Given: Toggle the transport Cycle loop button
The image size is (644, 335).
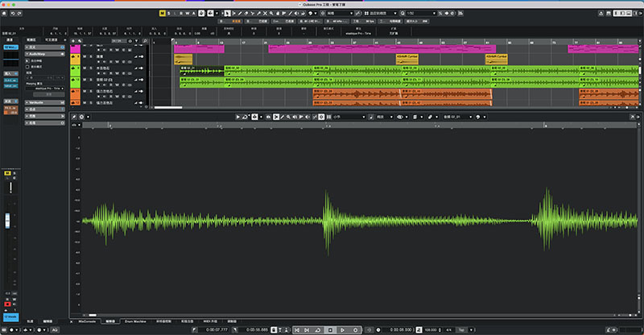Looking at the screenshot, I should coord(317,329).
